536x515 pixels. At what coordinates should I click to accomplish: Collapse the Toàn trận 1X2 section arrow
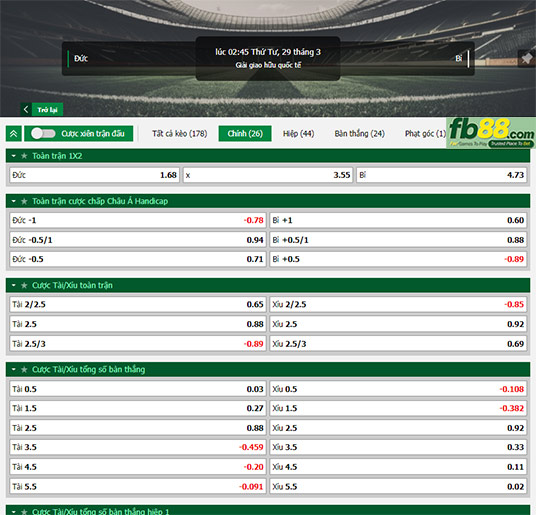[x=14, y=156]
